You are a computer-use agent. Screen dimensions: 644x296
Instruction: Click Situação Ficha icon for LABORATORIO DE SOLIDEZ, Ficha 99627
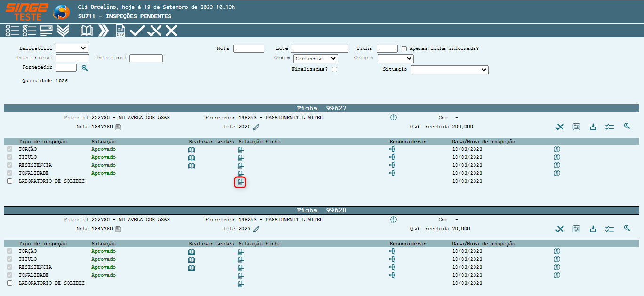pyautogui.click(x=241, y=182)
